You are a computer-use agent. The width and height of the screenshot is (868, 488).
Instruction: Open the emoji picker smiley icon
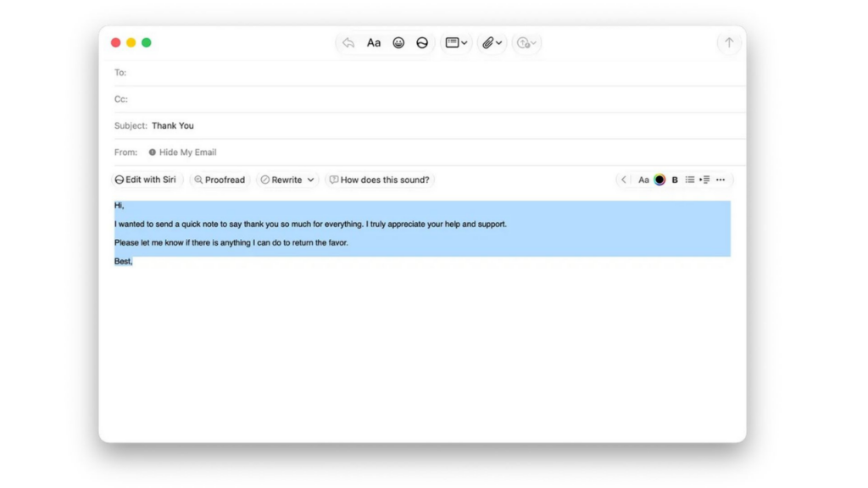click(x=398, y=42)
